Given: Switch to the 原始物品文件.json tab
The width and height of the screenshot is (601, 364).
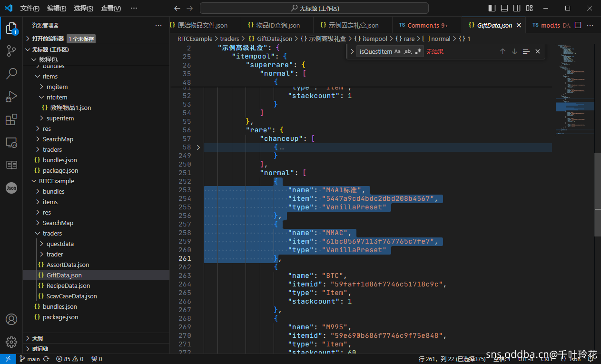Looking at the screenshot, I should point(202,25).
